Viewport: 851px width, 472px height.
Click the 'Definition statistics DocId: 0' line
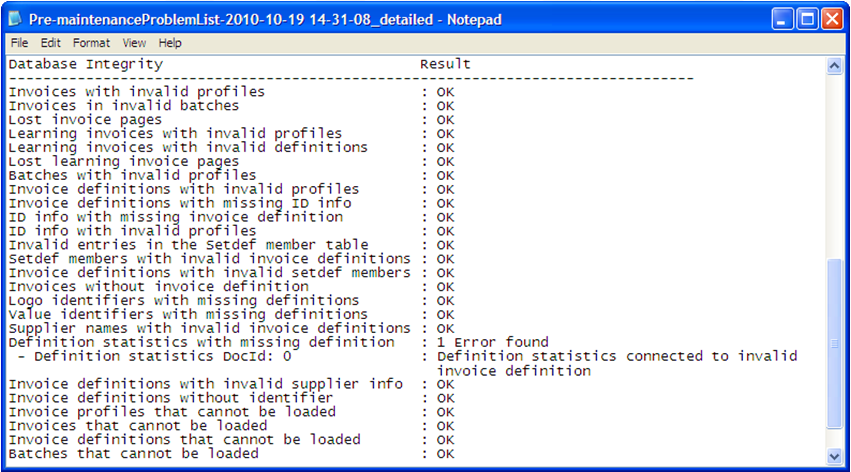155,356
